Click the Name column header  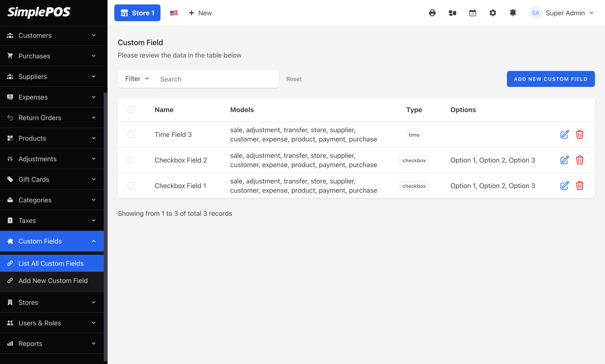164,110
